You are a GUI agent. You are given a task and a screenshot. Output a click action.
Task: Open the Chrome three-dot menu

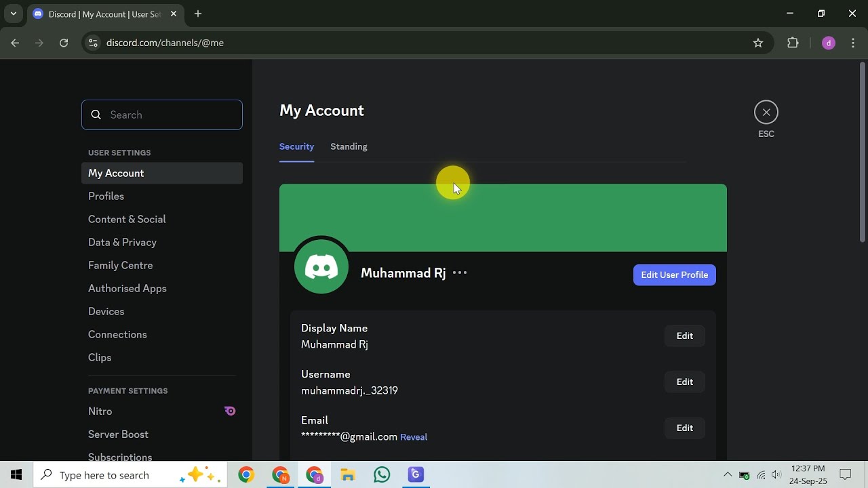point(852,43)
